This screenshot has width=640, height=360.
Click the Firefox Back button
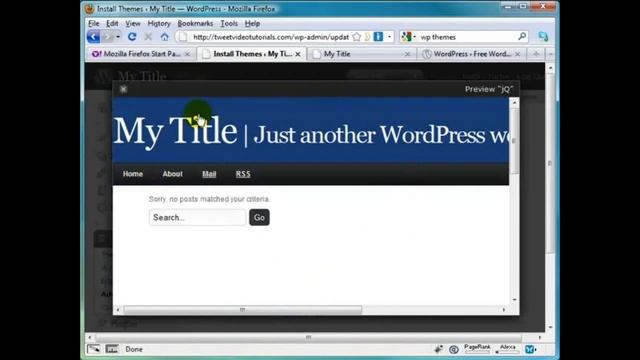point(93,37)
